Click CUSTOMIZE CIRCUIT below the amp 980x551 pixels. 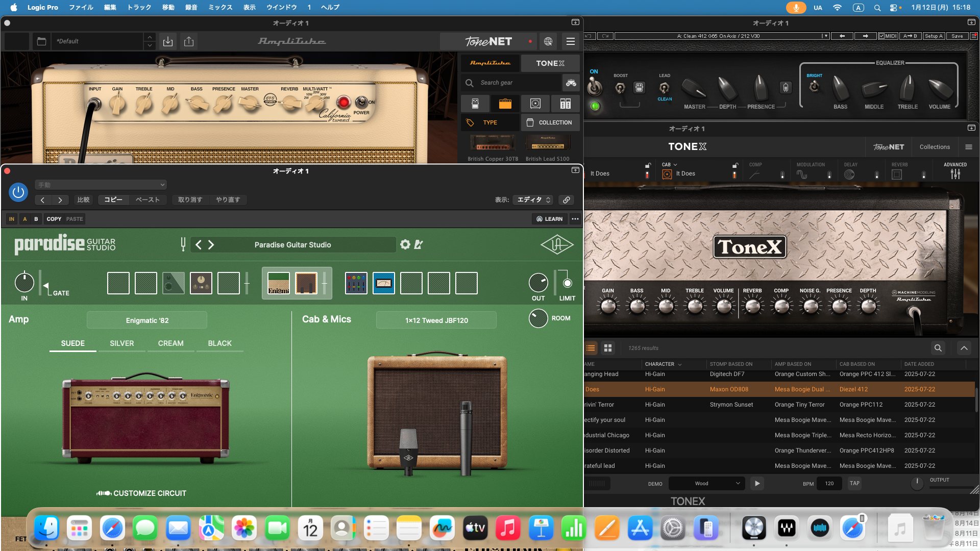141,493
